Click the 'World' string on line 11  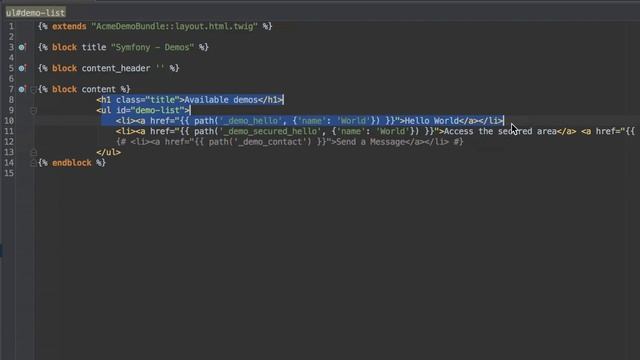(x=393, y=131)
